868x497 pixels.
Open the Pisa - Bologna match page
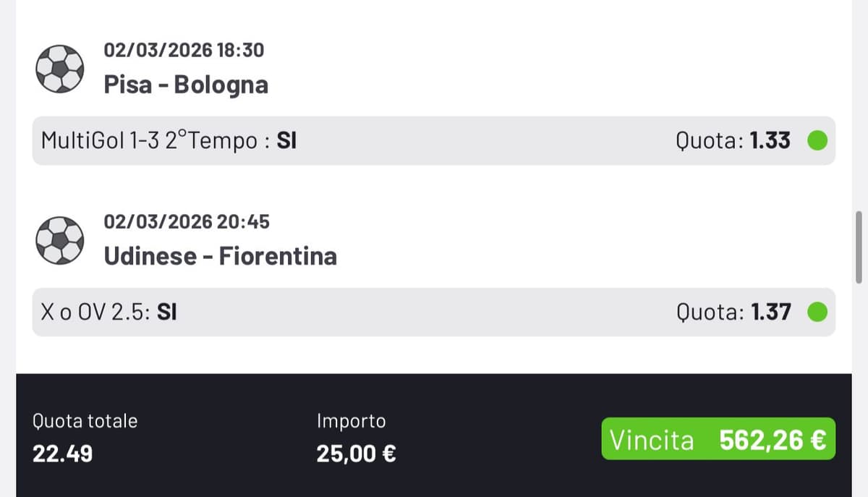tap(185, 85)
